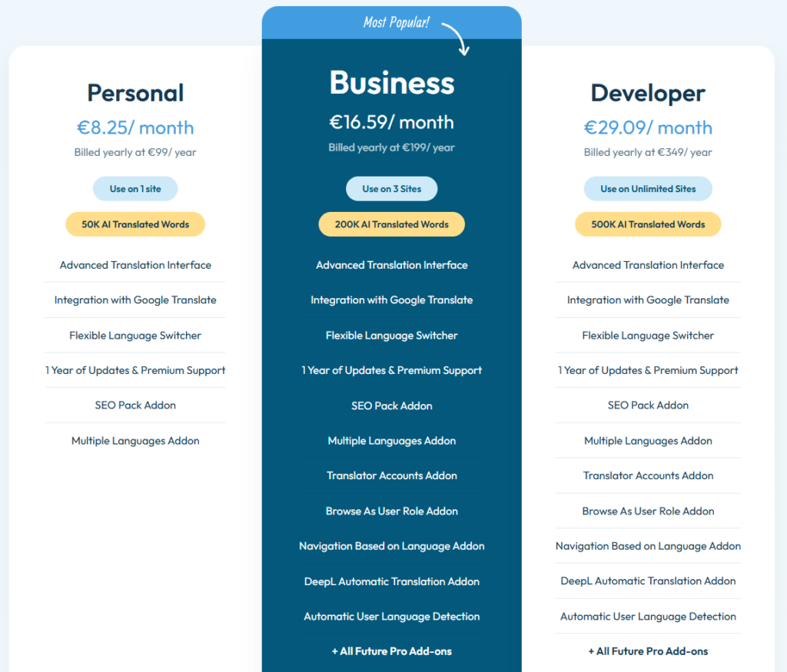
Task: Select the Business plan title
Action: 392,83
